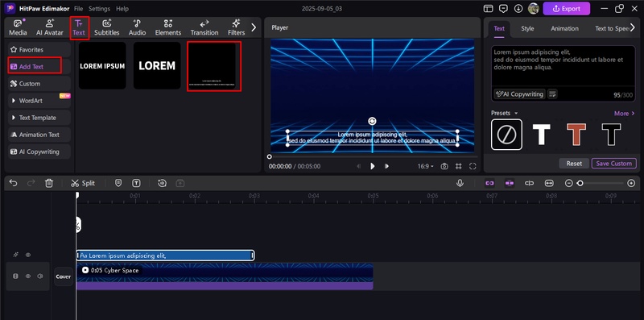
Task: Click the Reset button
Action: point(574,164)
